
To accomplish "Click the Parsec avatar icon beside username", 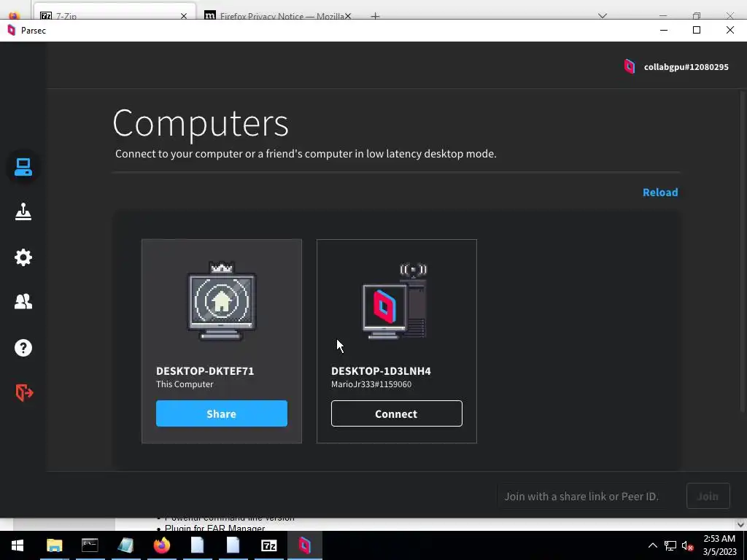I will [x=630, y=66].
